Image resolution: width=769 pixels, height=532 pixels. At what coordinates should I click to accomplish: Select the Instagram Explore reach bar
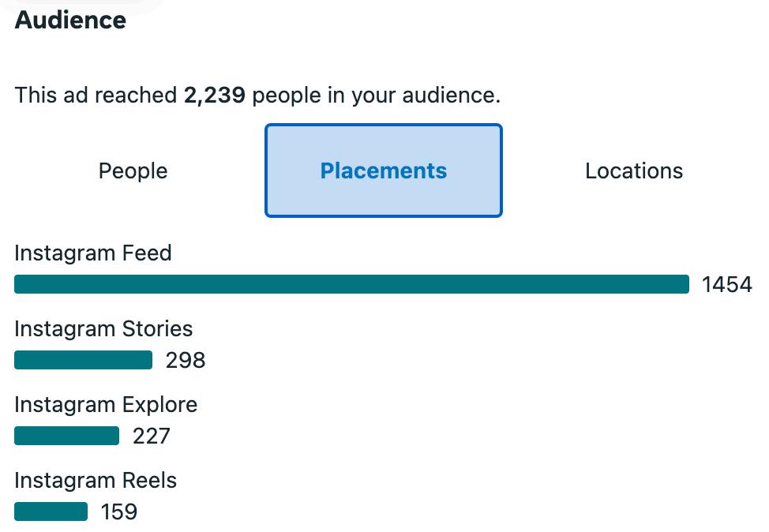pyautogui.click(x=66, y=436)
